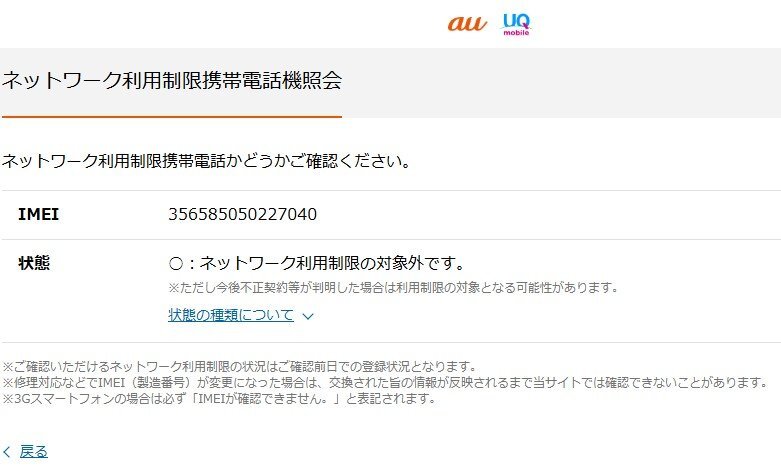The image size is (781, 467).
Task: Click the left chevron before 戻る
Action: pos(7,452)
